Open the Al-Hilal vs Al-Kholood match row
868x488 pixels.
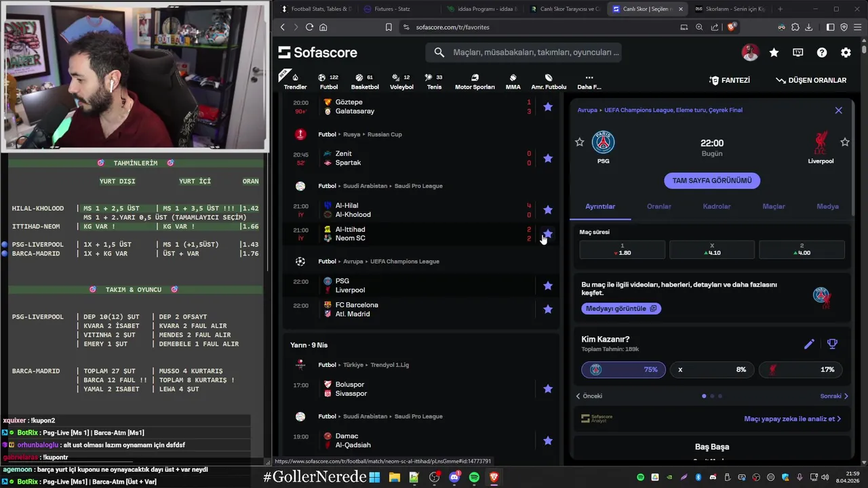[x=420, y=210]
